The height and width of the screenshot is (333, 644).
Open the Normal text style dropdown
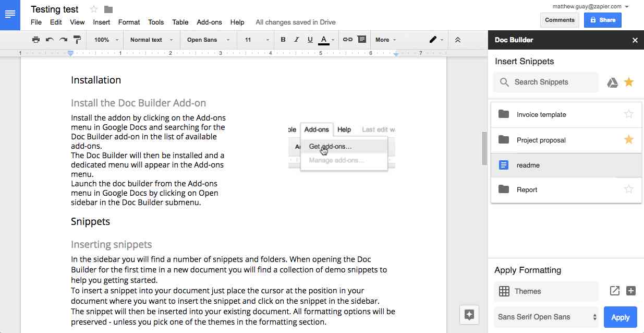click(x=151, y=40)
